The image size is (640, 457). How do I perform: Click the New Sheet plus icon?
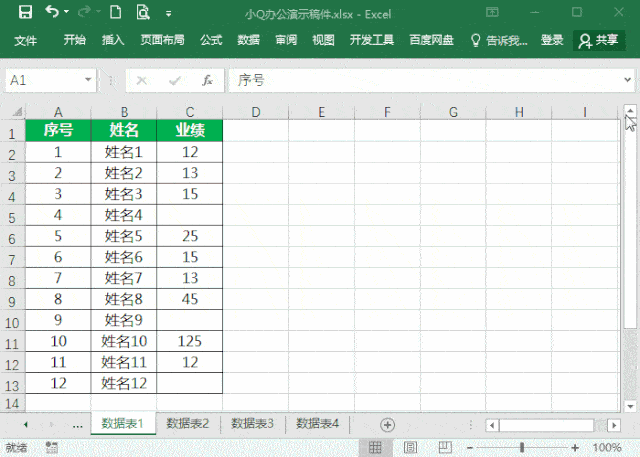click(x=387, y=425)
